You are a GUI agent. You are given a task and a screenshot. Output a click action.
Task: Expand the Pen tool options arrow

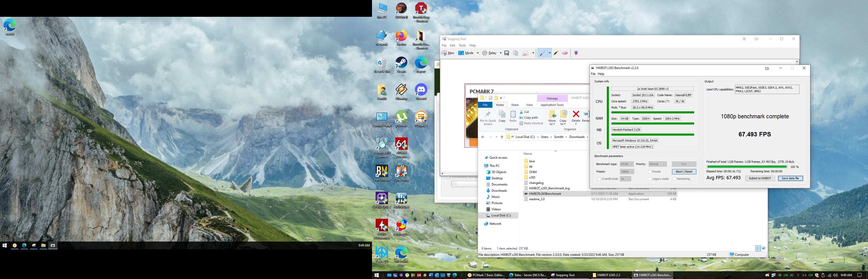pos(549,53)
